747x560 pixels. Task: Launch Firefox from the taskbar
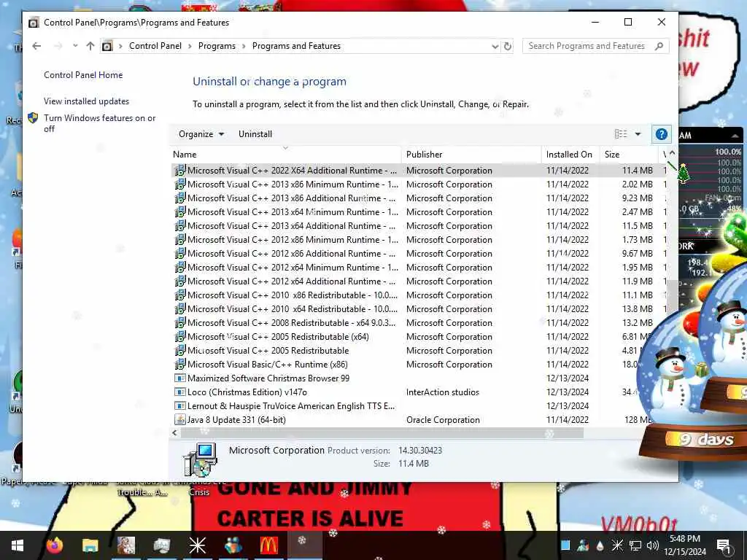(54, 545)
